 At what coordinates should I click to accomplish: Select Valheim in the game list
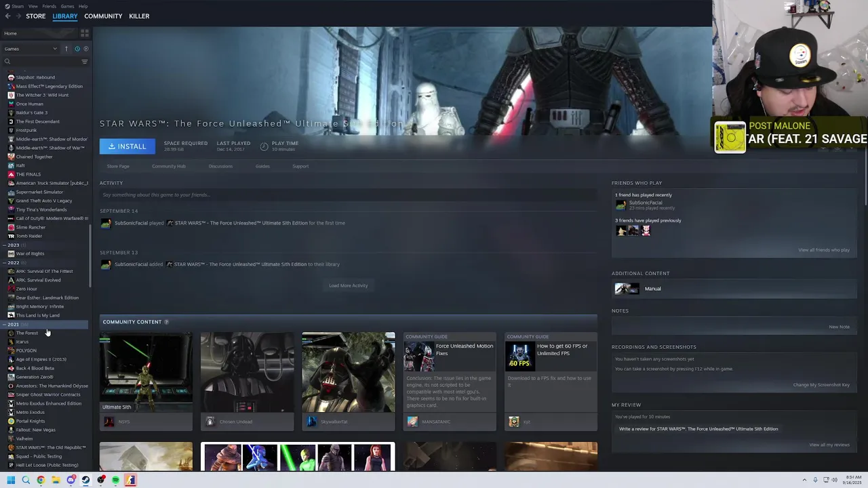coord(24,439)
